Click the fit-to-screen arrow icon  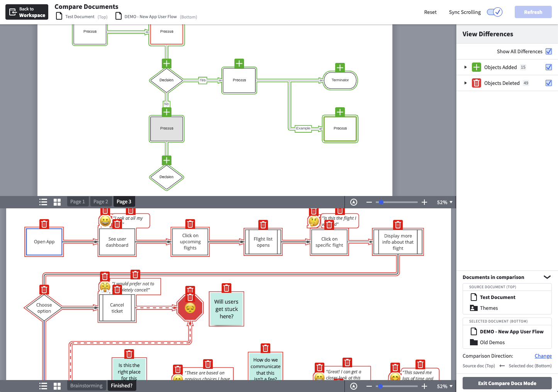[353, 202]
